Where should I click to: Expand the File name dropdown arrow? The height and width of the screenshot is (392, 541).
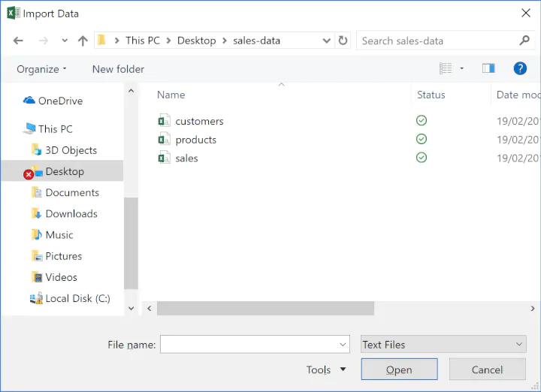pyautogui.click(x=343, y=344)
